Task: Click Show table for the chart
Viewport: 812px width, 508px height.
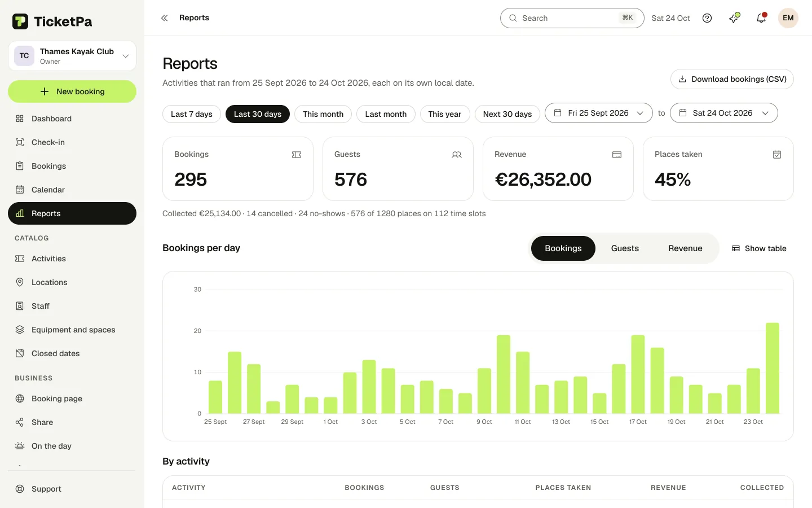Action: (x=759, y=248)
